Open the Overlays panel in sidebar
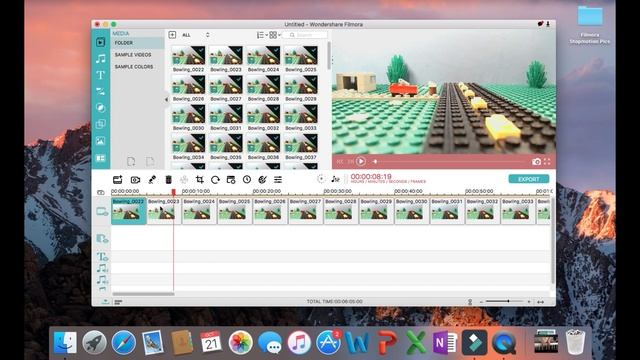640x360 pixels. pos(100,124)
